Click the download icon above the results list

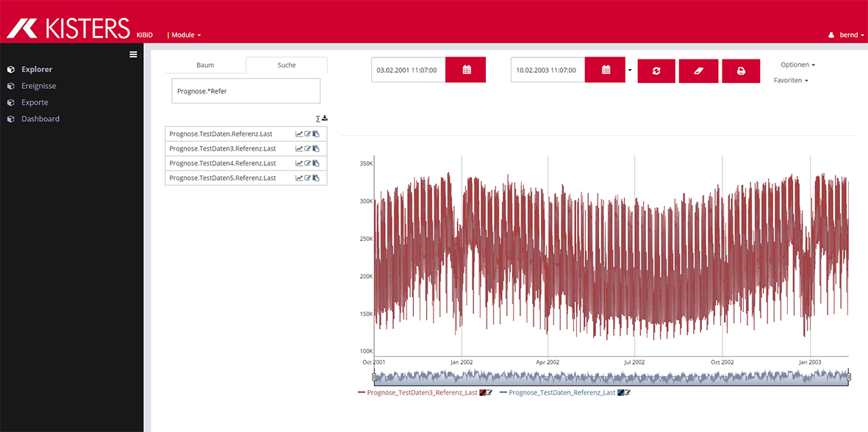coord(325,118)
